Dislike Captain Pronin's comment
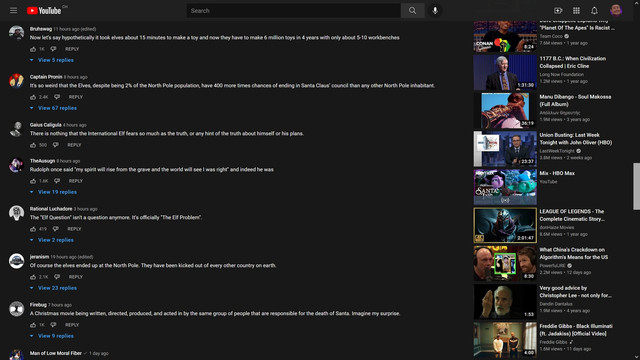The width and height of the screenshot is (640, 360). click(57, 97)
